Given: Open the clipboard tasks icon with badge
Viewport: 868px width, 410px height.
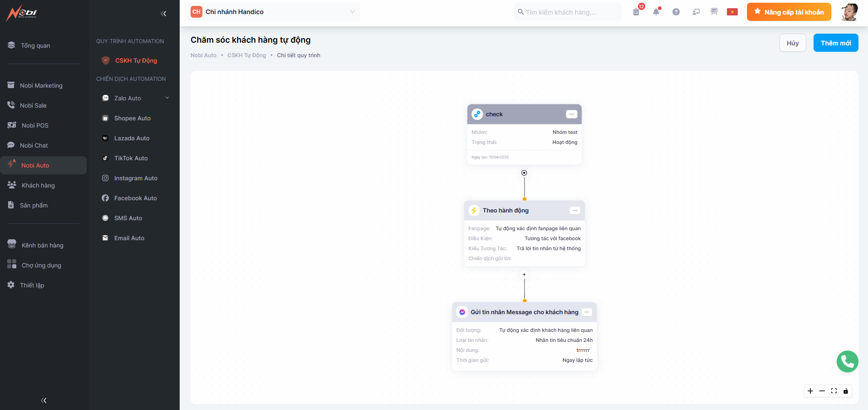Looking at the screenshot, I should (636, 12).
